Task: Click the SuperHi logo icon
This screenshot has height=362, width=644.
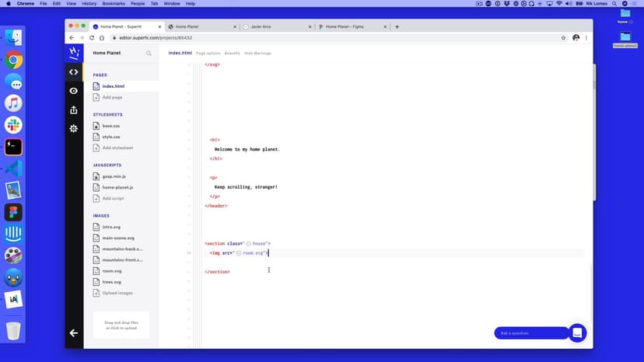Action: click(74, 53)
